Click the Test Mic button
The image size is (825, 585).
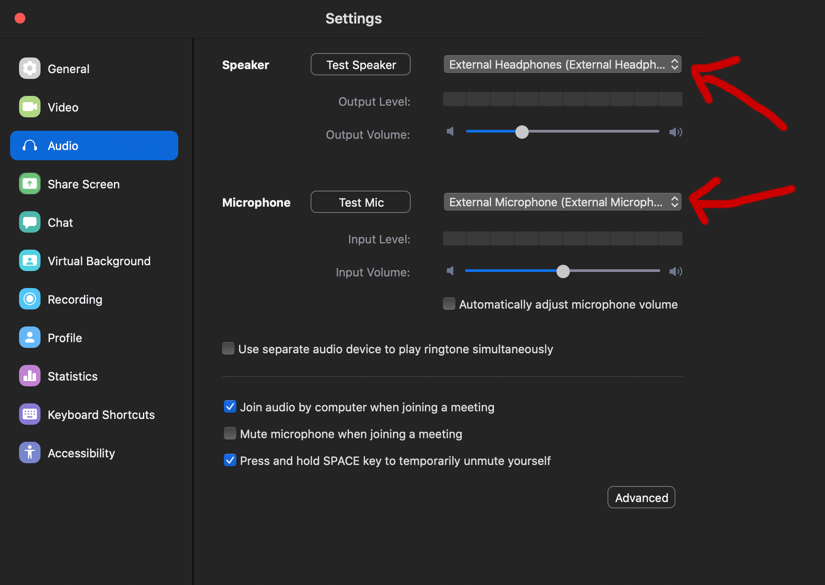coord(360,202)
